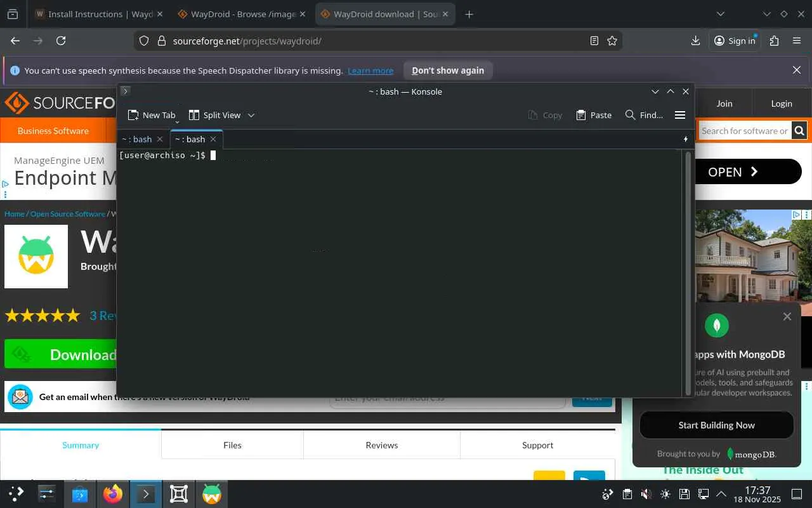Click the Learn more link
The width and height of the screenshot is (812, 508).
(x=370, y=70)
